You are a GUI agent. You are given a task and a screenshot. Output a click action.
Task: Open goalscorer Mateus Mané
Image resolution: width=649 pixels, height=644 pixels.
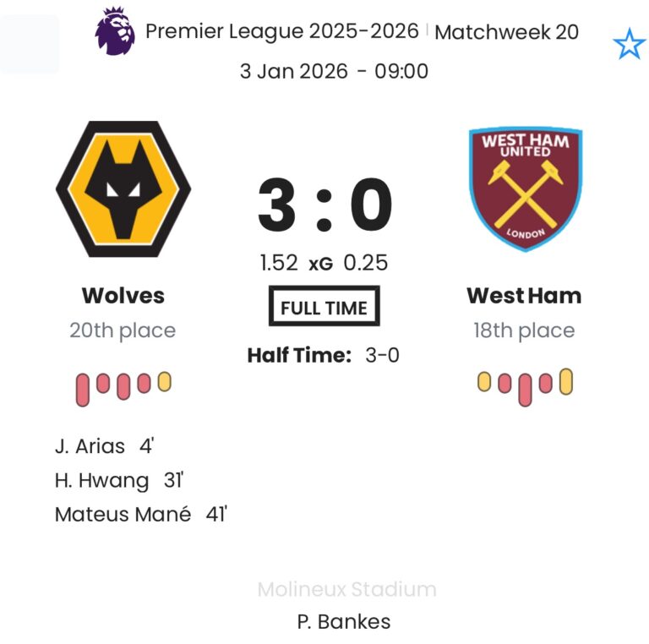click(x=123, y=515)
